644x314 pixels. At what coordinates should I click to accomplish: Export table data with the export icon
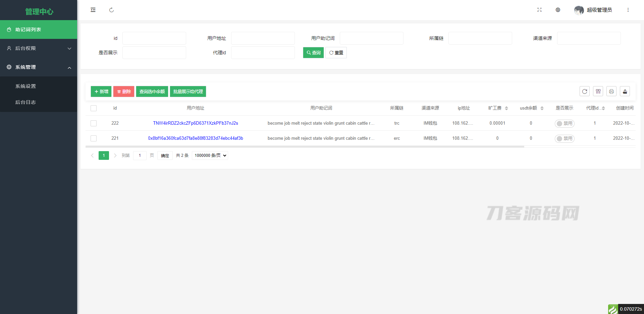625,91
